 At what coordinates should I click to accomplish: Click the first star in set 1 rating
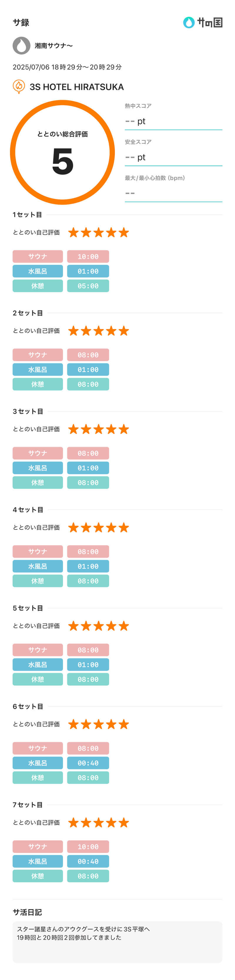tap(73, 232)
